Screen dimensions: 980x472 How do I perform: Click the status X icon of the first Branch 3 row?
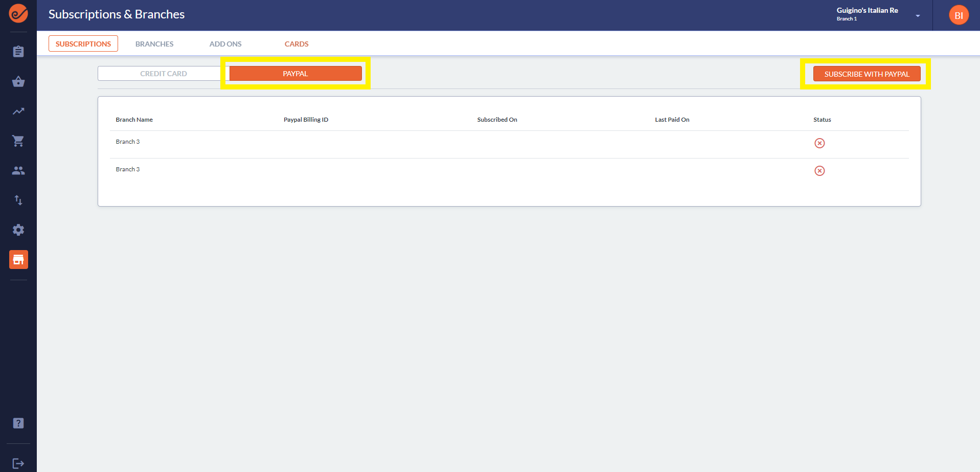click(x=819, y=143)
